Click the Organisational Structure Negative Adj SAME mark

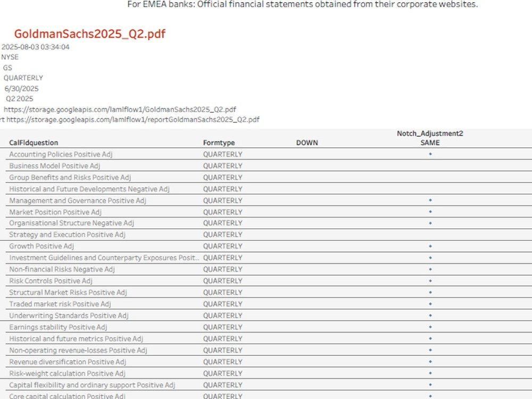(430, 223)
